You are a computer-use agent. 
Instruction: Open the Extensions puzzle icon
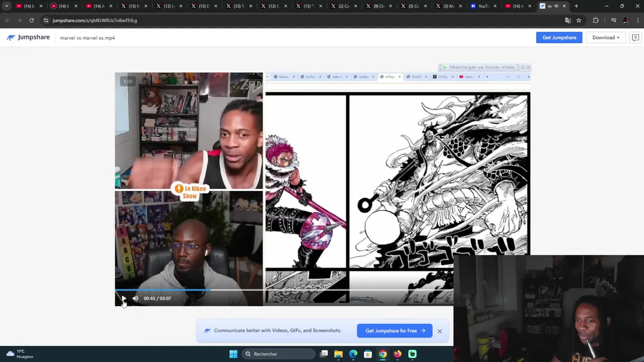(596, 20)
